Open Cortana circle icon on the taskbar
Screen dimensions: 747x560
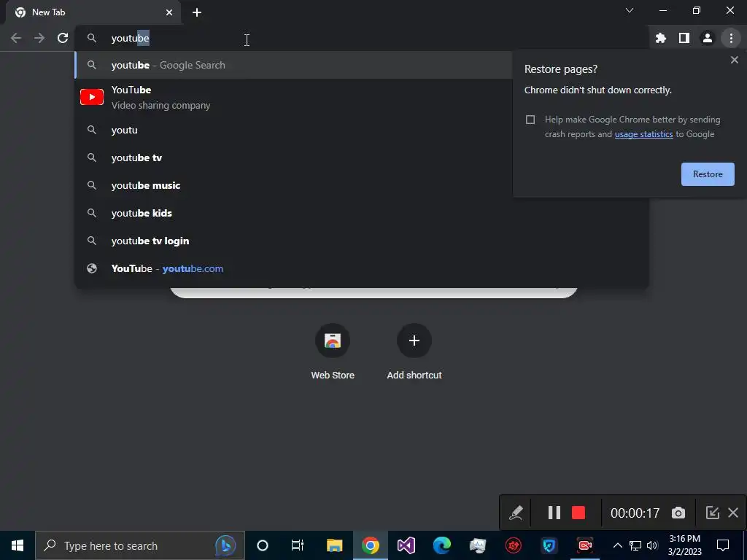pyautogui.click(x=262, y=545)
